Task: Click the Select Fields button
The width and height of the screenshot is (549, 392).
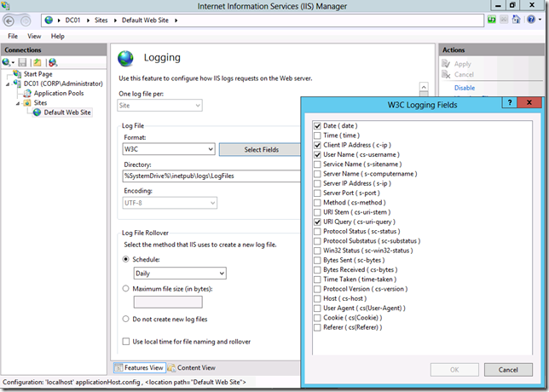Action: (260, 150)
